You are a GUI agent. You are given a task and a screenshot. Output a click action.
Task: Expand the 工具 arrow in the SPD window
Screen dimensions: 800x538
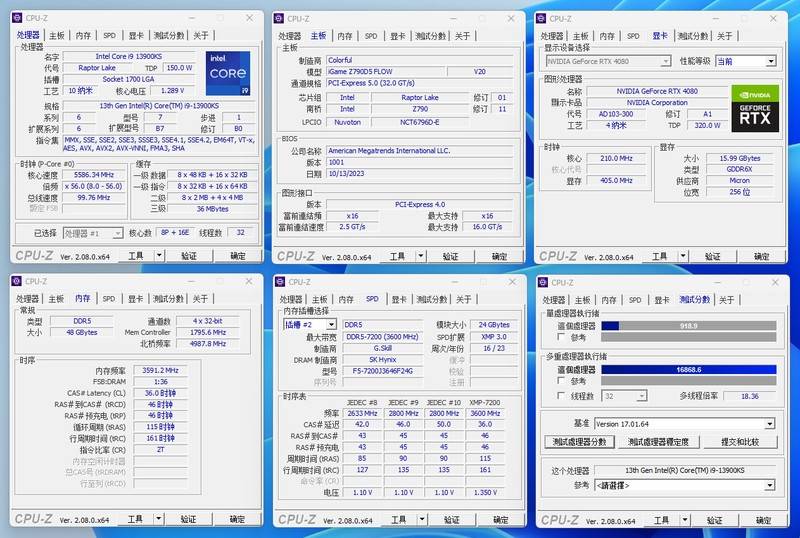(x=422, y=520)
